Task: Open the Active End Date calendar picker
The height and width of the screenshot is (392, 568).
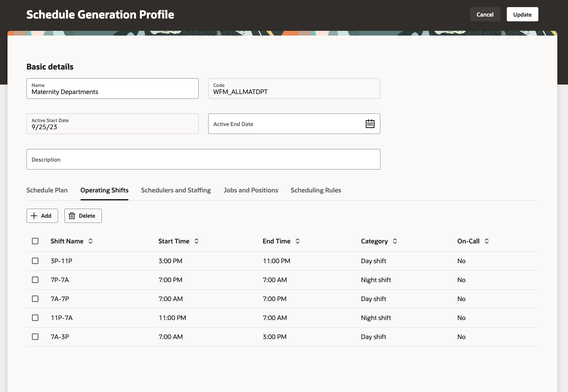Action: 370,124
